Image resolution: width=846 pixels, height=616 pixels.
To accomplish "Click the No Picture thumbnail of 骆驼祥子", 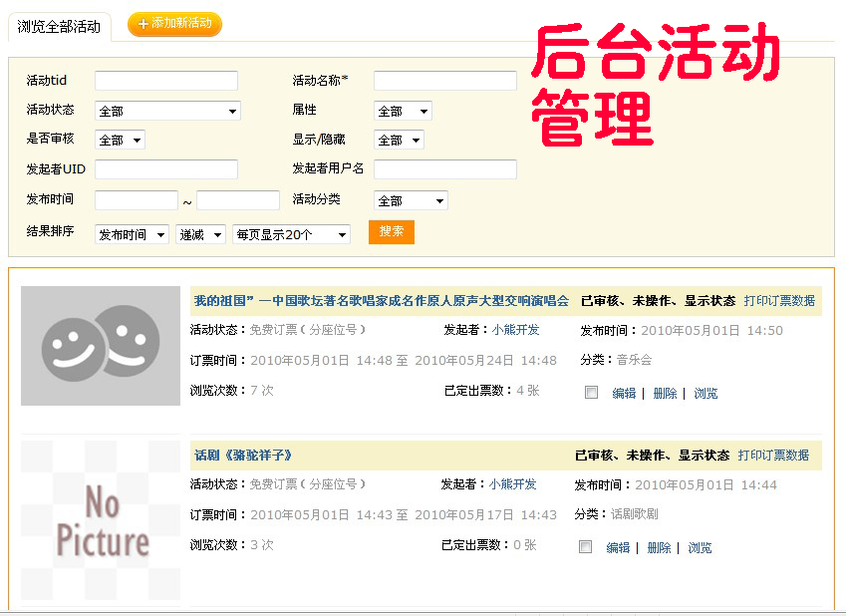I will tap(101, 520).
